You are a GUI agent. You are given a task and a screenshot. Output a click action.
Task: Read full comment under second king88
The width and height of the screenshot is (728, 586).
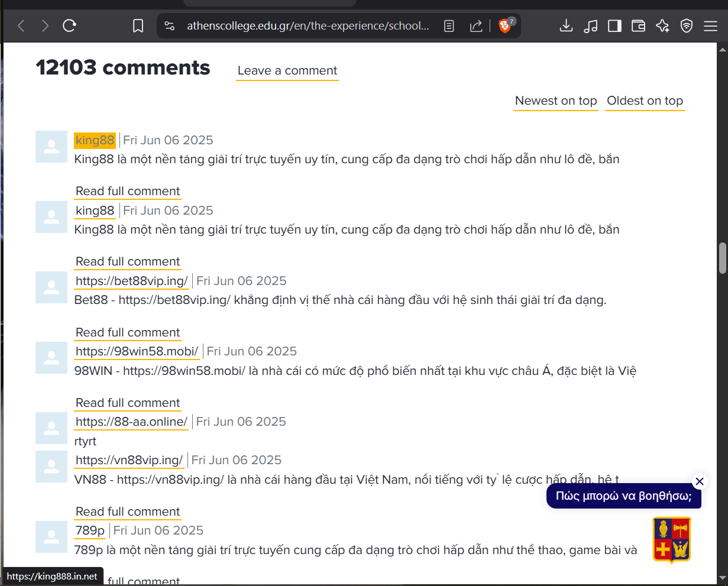pos(128,262)
